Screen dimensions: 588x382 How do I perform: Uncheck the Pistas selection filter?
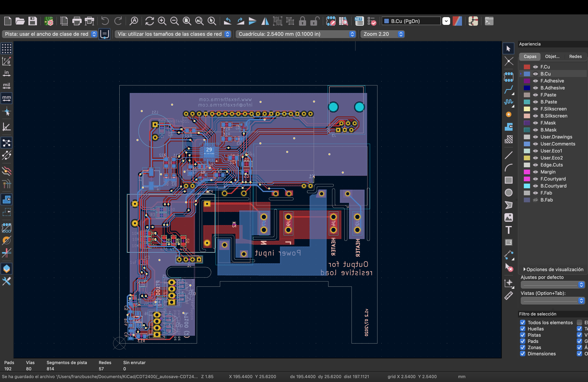[522, 335]
